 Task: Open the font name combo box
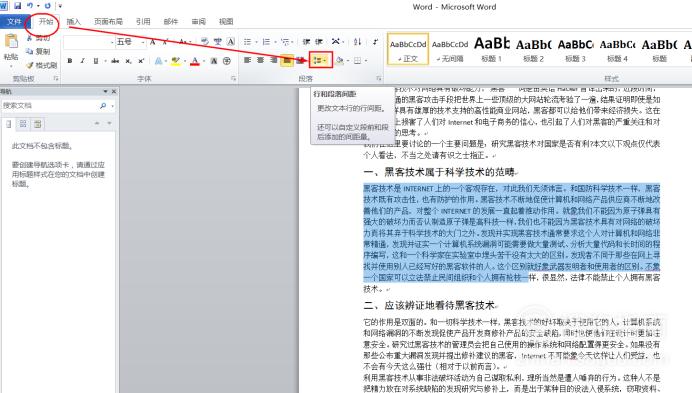coord(89,42)
